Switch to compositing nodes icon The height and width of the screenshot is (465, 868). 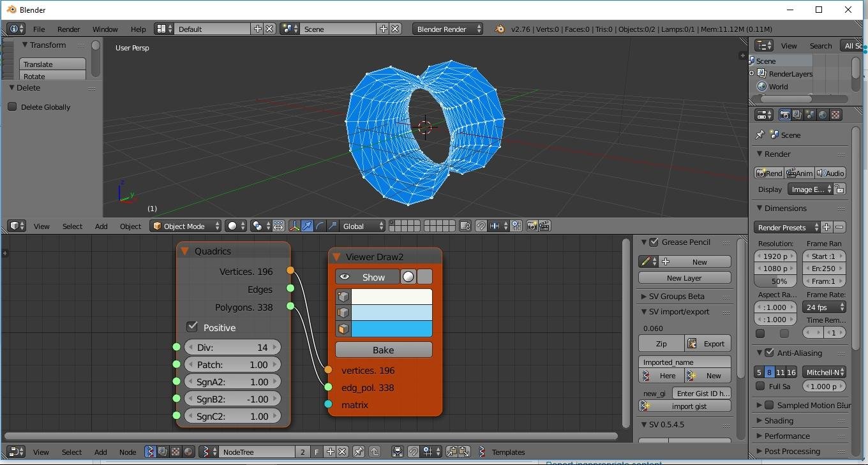[x=163, y=452]
